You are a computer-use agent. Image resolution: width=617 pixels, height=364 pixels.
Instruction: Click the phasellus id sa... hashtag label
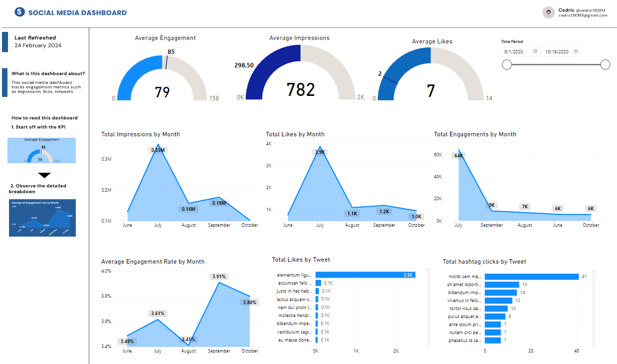coord(464,341)
